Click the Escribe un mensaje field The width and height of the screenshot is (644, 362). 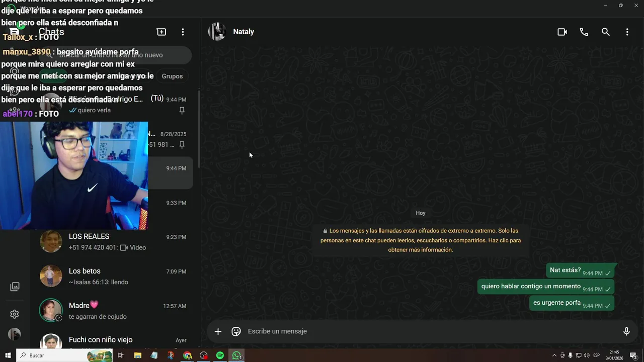click(431, 331)
